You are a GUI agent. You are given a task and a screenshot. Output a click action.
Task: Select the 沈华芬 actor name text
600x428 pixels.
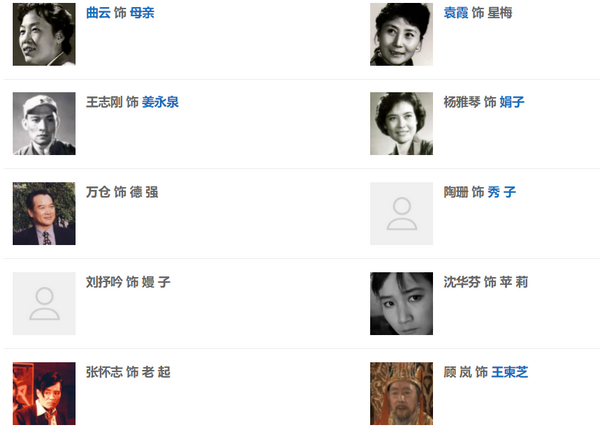[x=462, y=282]
